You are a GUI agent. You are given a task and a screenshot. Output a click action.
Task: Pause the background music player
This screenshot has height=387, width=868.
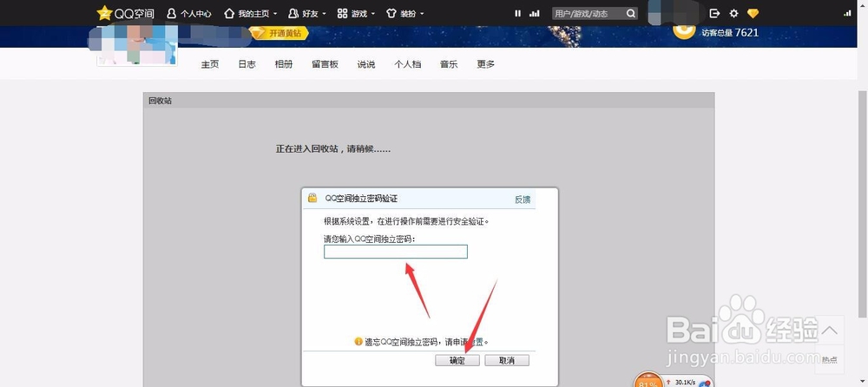click(x=518, y=13)
